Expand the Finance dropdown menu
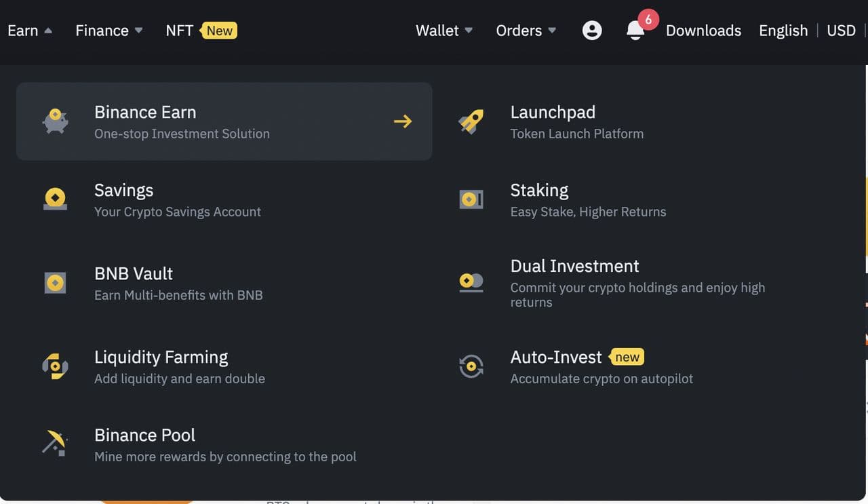 (108, 31)
